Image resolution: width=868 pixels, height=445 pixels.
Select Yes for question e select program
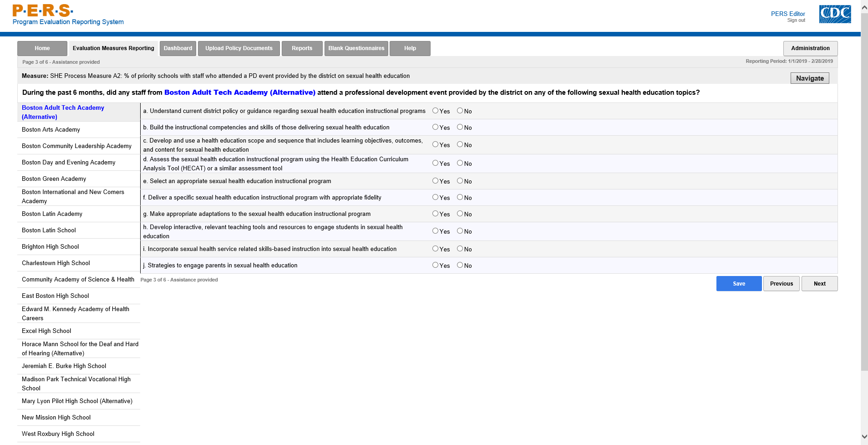tap(436, 181)
